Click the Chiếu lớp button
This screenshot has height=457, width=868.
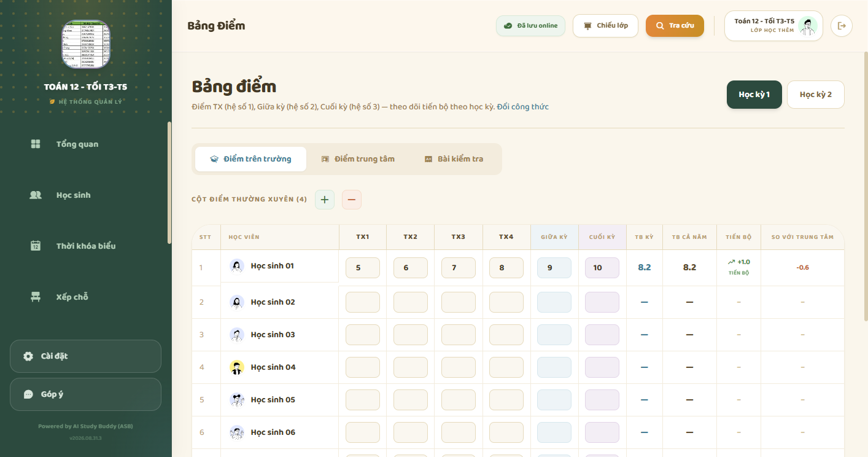click(605, 26)
